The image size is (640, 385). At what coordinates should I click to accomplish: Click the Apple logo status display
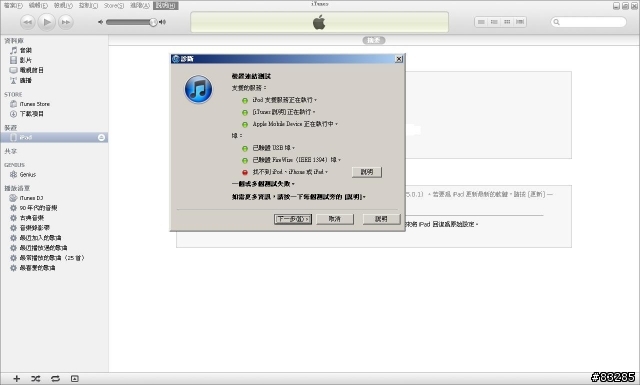[319, 22]
